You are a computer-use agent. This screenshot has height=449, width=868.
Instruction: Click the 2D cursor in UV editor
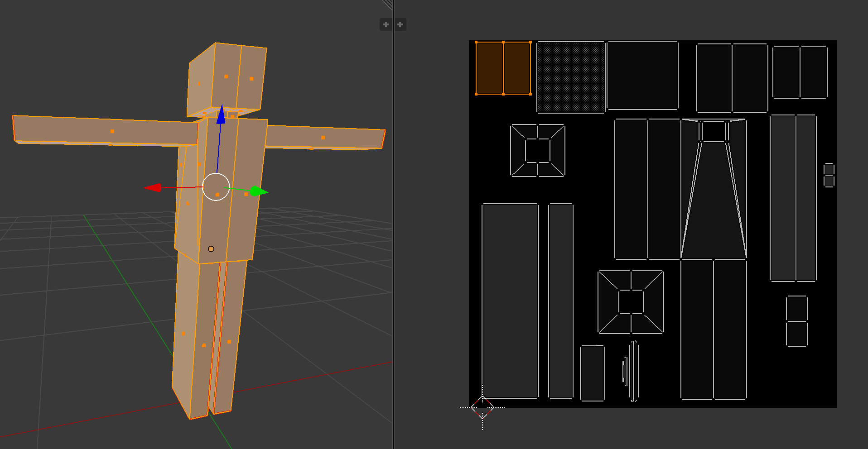482,407
